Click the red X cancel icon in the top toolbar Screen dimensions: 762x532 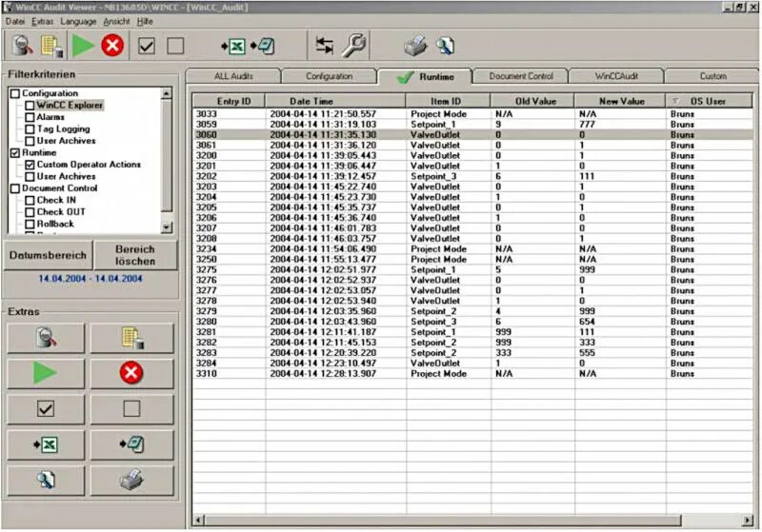click(x=112, y=46)
